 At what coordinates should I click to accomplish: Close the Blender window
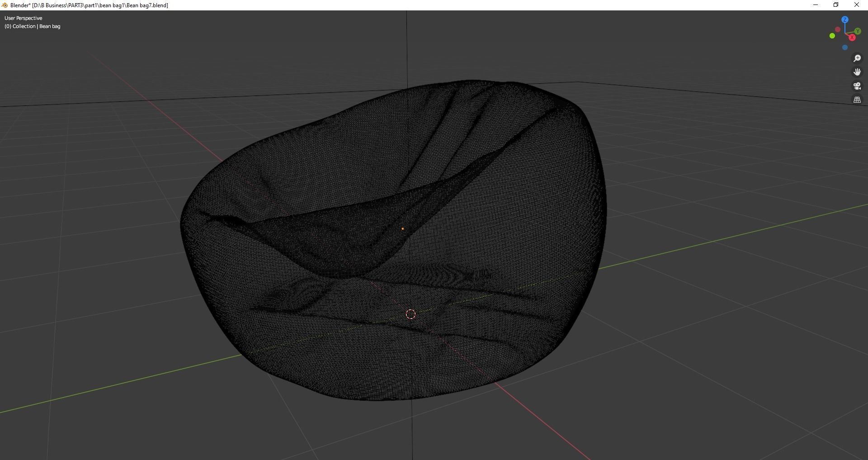pos(857,5)
